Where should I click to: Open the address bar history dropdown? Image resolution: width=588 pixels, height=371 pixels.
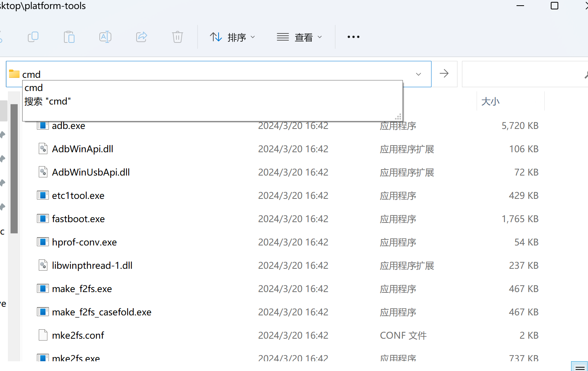tap(418, 74)
